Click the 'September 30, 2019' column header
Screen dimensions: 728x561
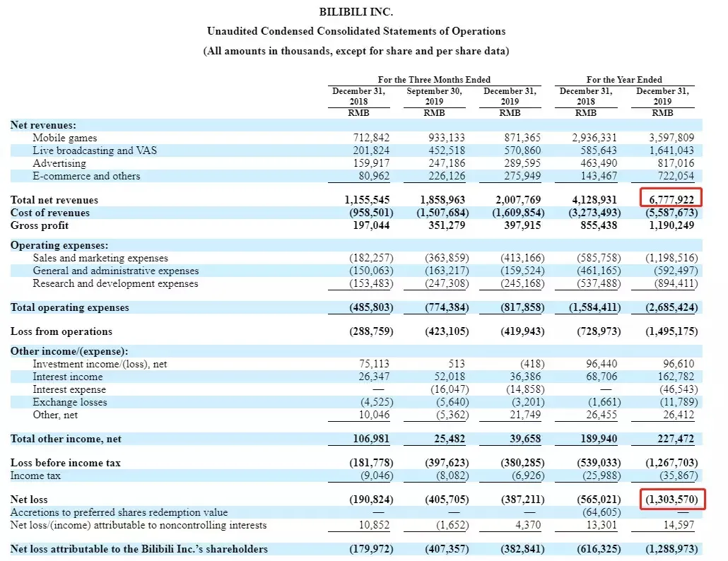(x=434, y=96)
